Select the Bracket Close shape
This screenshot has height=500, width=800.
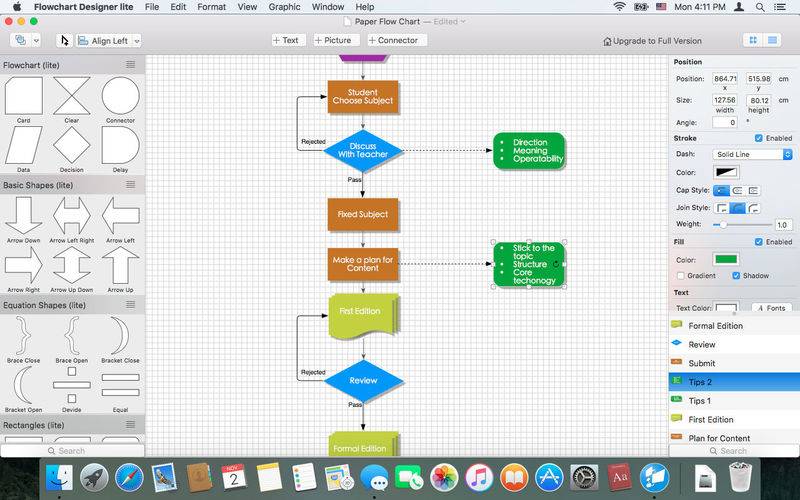tap(120, 335)
